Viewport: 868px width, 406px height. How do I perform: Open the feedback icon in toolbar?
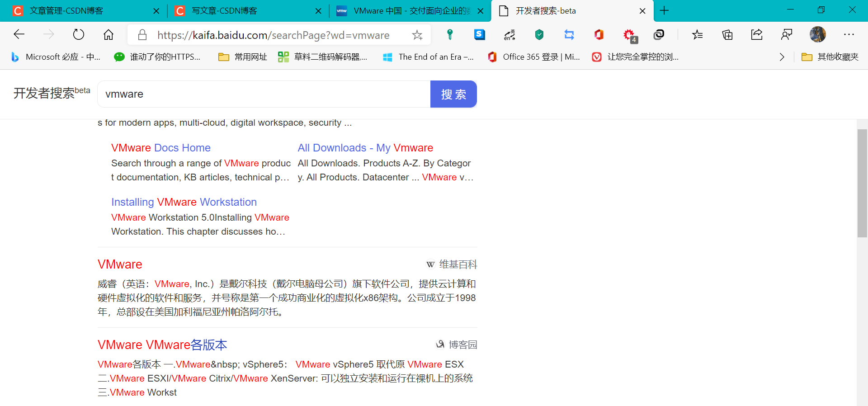787,34
